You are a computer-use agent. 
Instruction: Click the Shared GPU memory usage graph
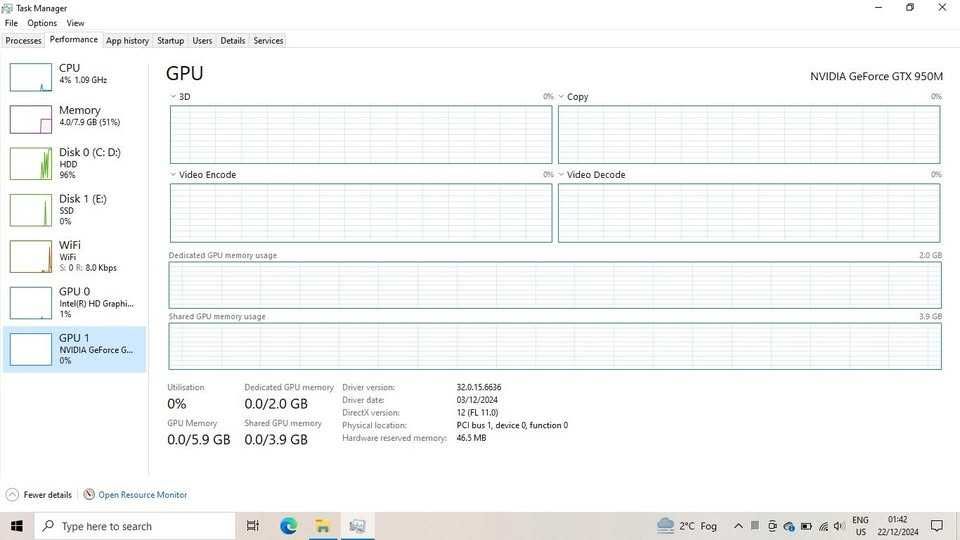pos(555,346)
